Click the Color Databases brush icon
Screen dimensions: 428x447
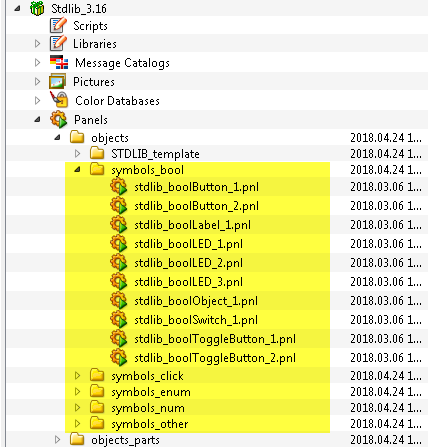[59, 100]
